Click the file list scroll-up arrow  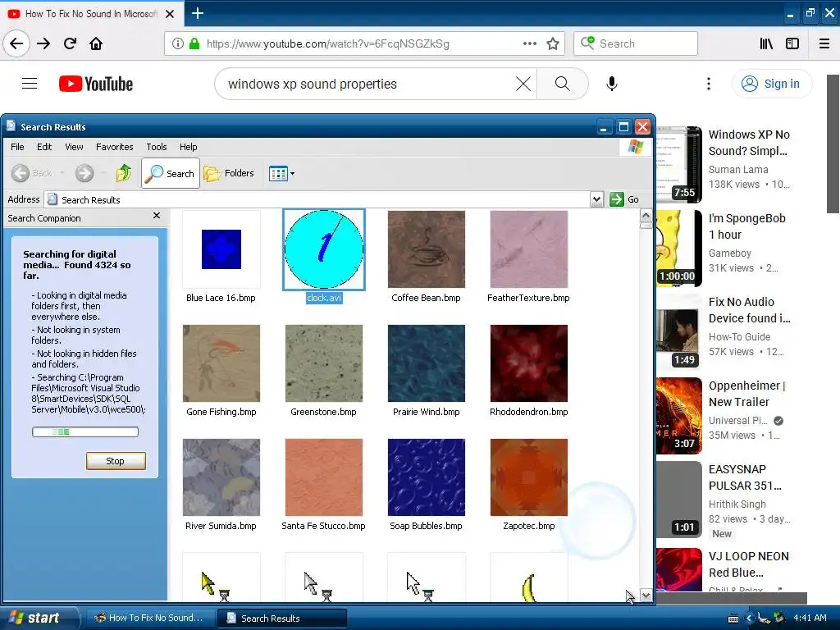click(646, 216)
